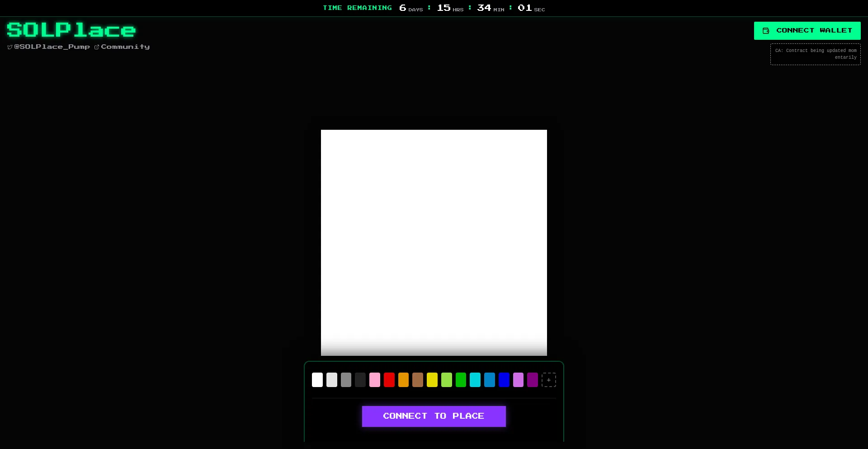
Task: Select the dark purple color swatch
Action: tap(533, 380)
